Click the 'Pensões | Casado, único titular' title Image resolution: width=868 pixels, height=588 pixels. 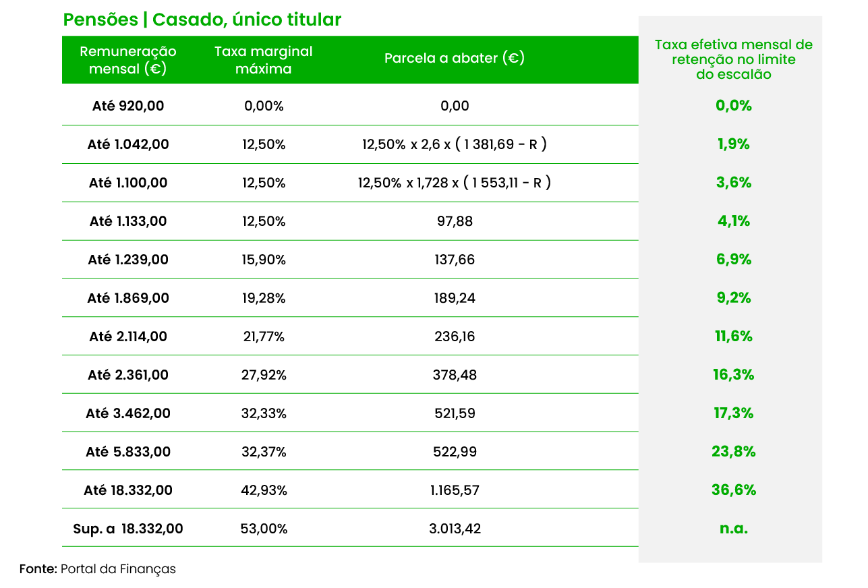pos(202,20)
